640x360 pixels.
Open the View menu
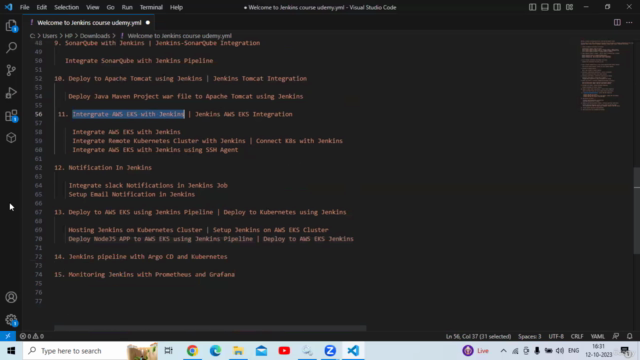pyautogui.click(x=93, y=7)
